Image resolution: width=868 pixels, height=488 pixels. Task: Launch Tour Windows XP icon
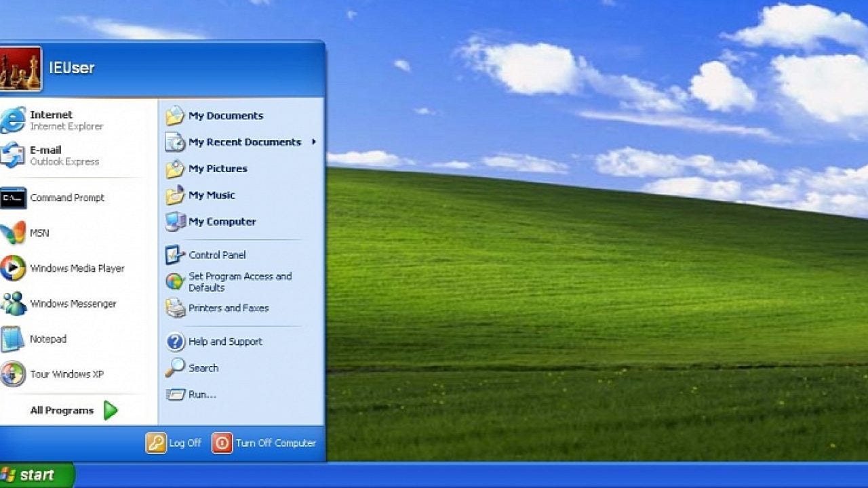click(12, 374)
